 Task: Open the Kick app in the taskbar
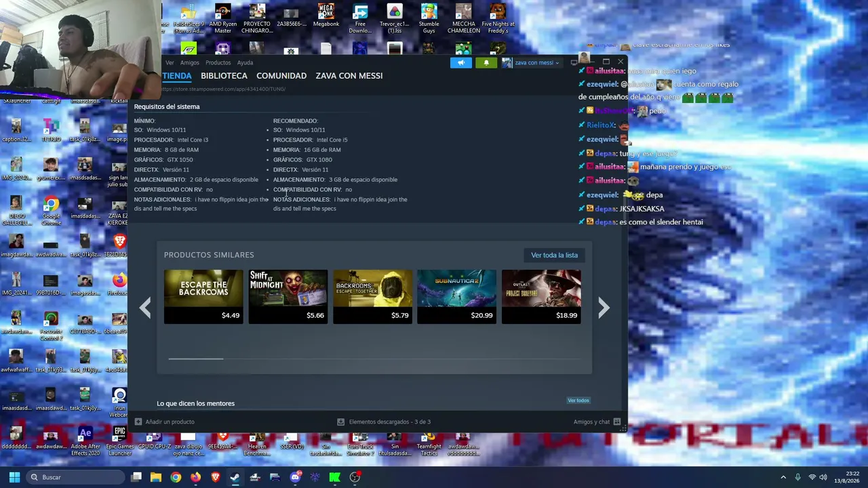coord(334,477)
